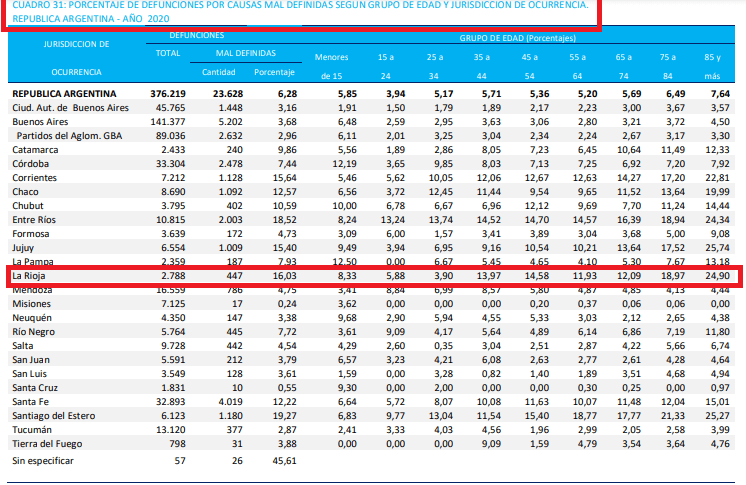Select the 'Sin especificar' percentage '45,61'
The width and height of the screenshot is (746, 485).
(x=285, y=461)
